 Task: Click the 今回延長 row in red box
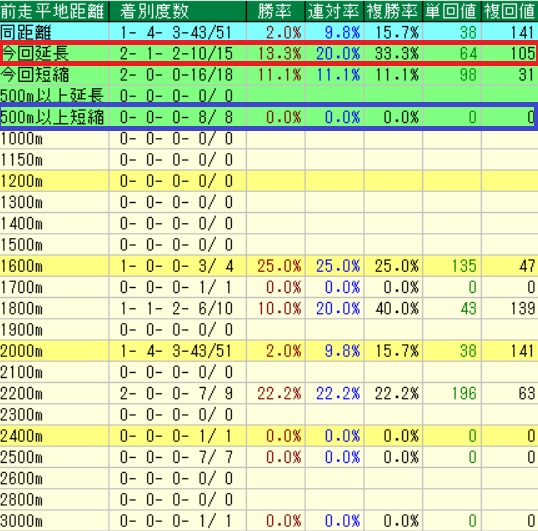[x=269, y=53]
